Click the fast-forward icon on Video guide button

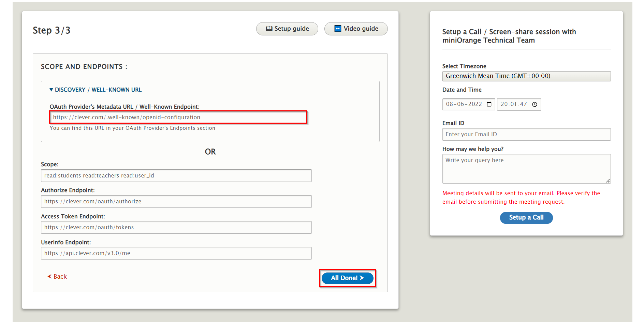(338, 29)
